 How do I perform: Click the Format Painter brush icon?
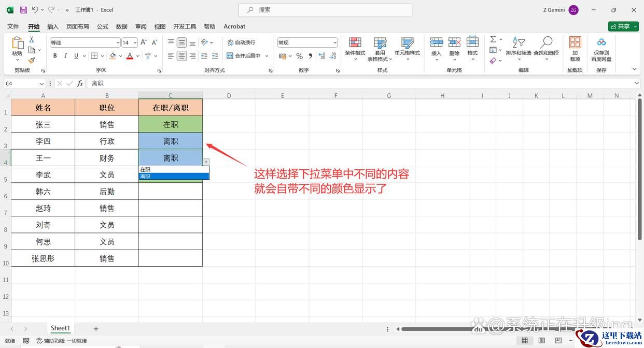(32, 61)
